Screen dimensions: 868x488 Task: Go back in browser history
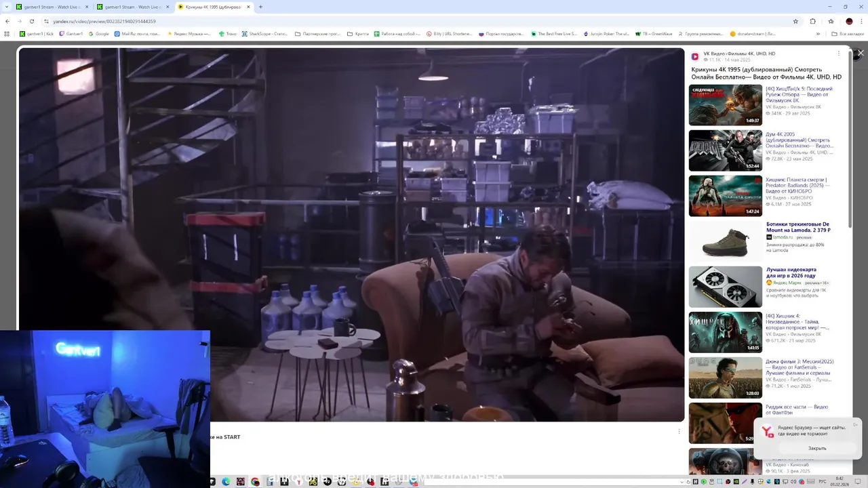click(7, 21)
